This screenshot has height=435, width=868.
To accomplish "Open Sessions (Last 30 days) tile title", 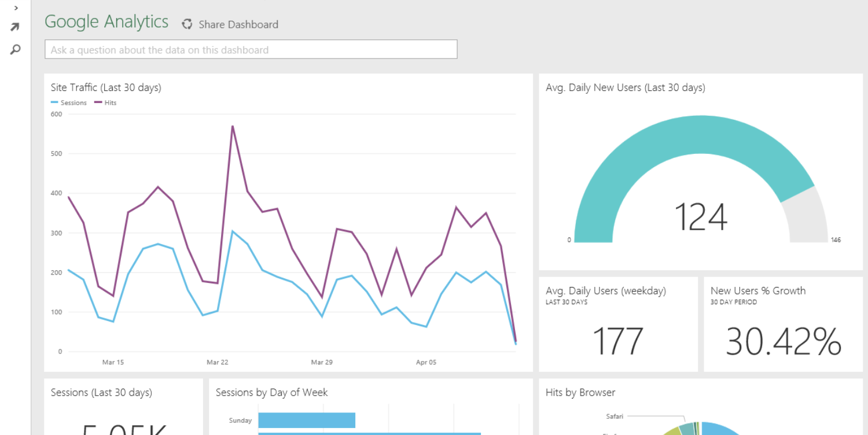I will point(101,393).
